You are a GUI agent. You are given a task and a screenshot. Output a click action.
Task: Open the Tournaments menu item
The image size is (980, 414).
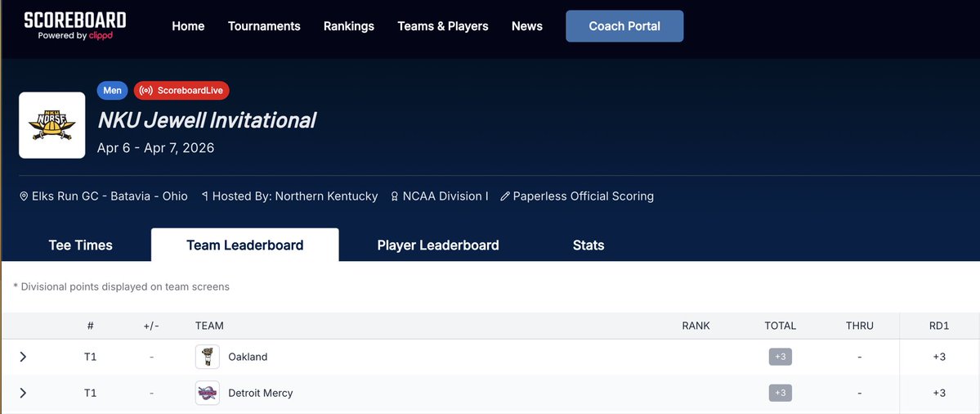pyautogui.click(x=264, y=26)
